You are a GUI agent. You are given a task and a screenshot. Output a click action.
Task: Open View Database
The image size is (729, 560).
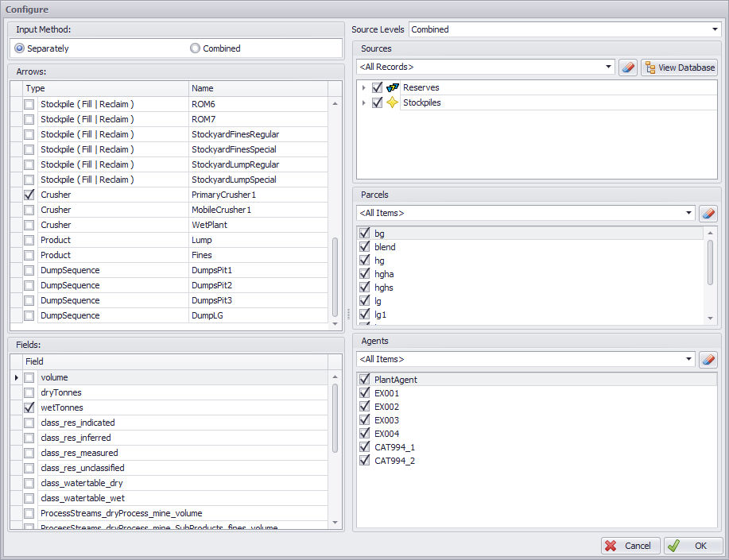[679, 68]
